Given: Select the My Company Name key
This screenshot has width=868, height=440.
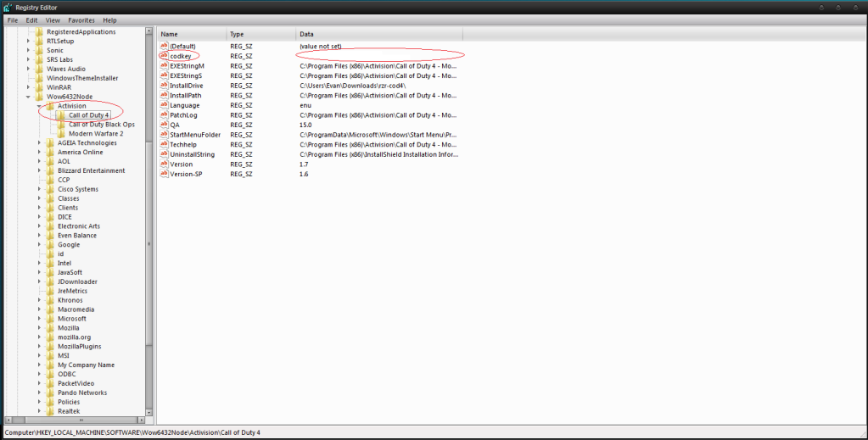Looking at the screenshot, I should 87,365.
